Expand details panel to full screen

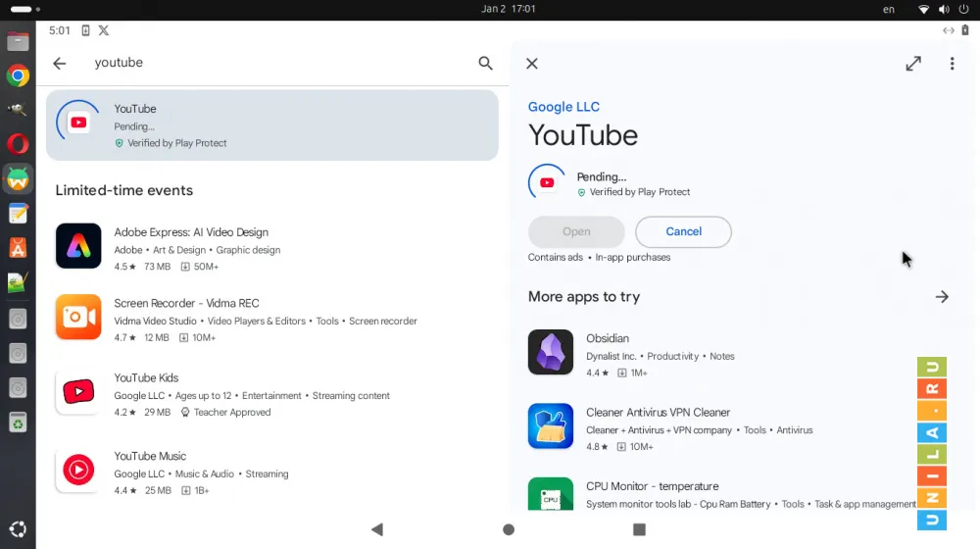point(913,64)
